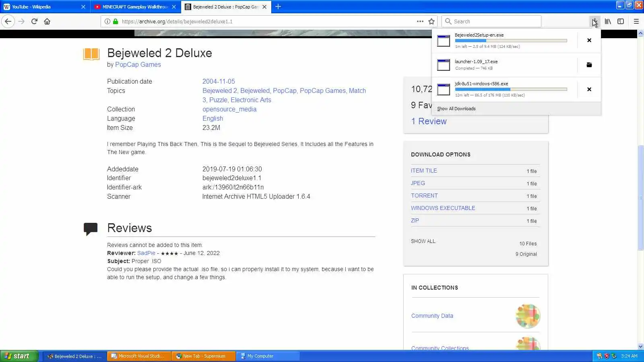Open the Downloads panel toolbar button
644x362 pixels.
click(x=594, y=21)
